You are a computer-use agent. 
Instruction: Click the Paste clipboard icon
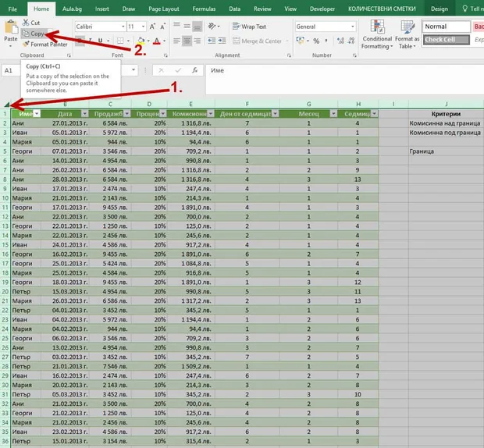click(11, 28)
